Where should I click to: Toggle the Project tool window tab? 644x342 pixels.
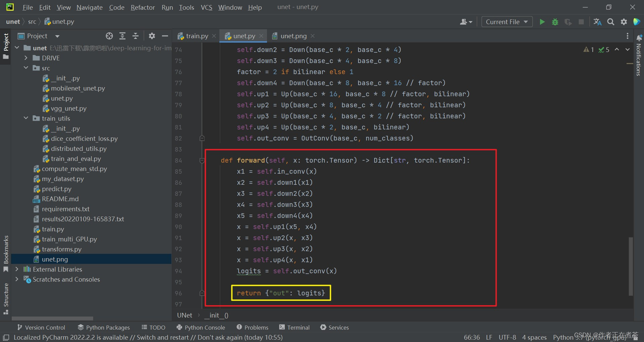[6, 46]
